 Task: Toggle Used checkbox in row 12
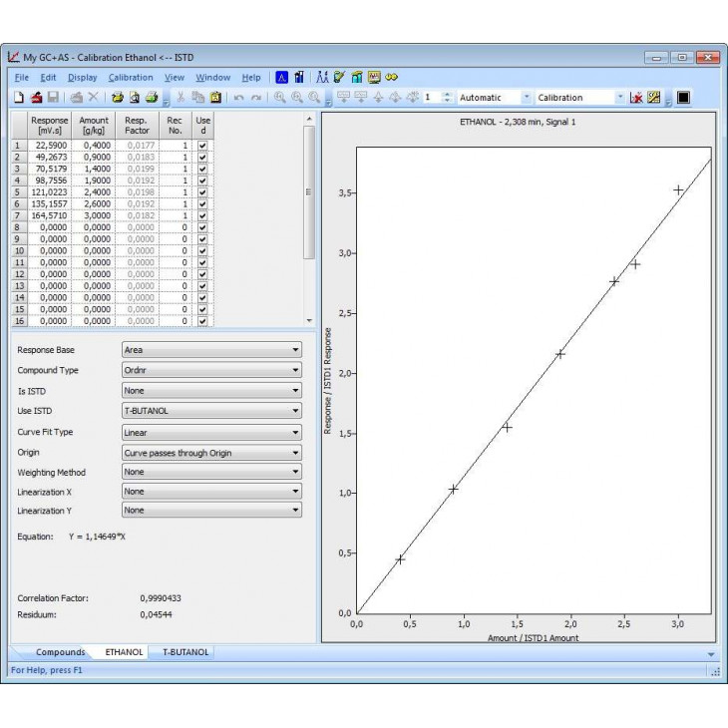(203, 274)
